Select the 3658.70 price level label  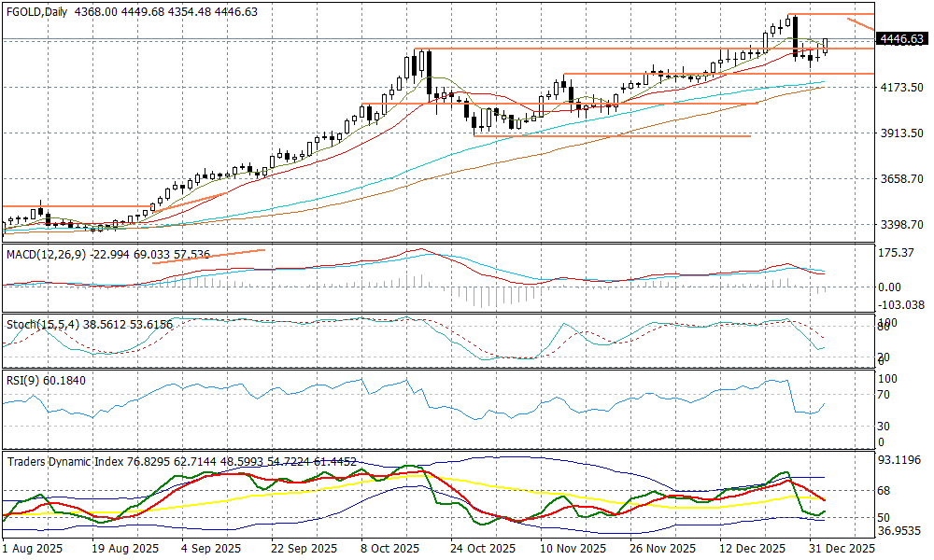pos(901,179)
